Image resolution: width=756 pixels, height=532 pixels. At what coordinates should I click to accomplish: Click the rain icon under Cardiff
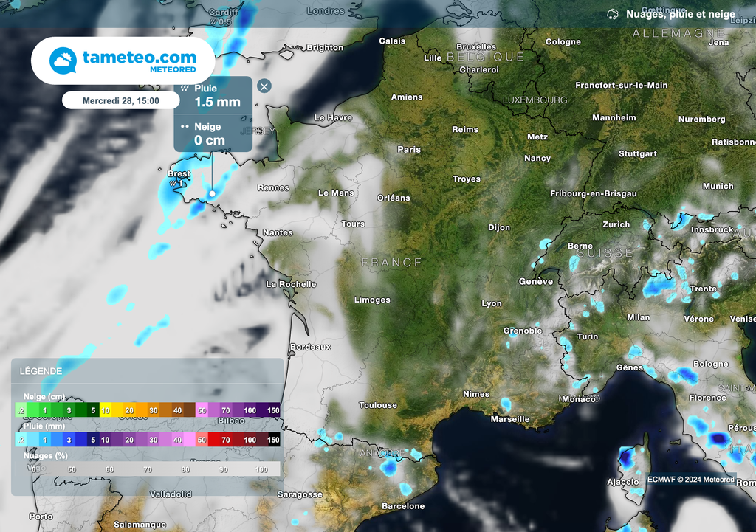coord(213,22)
